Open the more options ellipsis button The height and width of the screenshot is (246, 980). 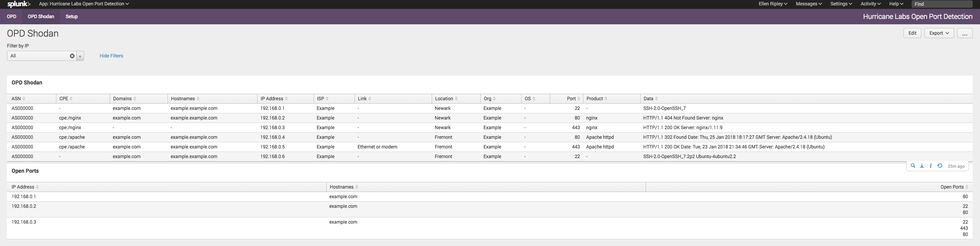tap(965, 33)
